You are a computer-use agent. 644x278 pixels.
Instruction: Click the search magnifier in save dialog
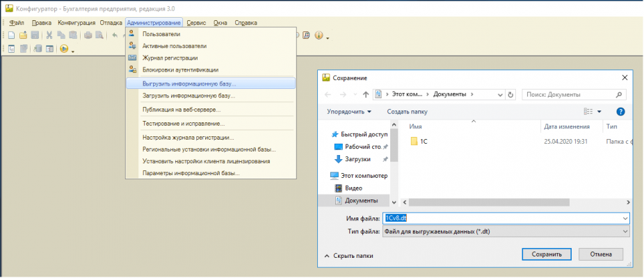point(619,95)
